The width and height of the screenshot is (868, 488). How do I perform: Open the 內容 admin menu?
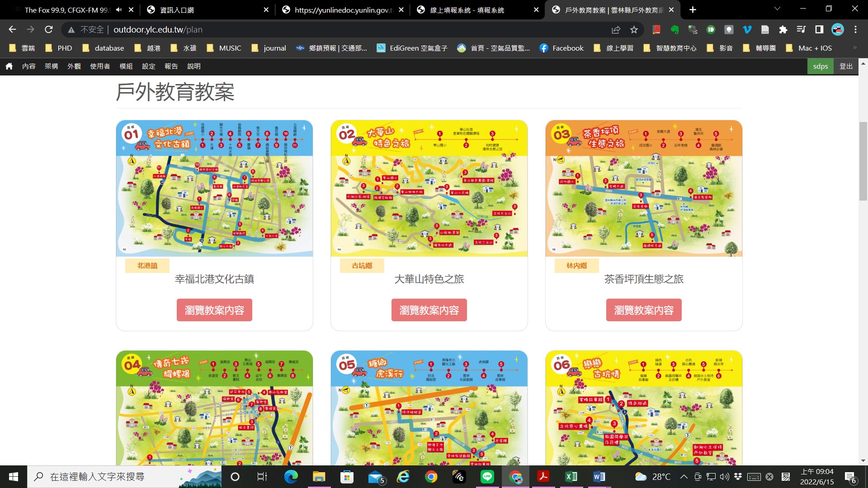[x=29, y=66]
